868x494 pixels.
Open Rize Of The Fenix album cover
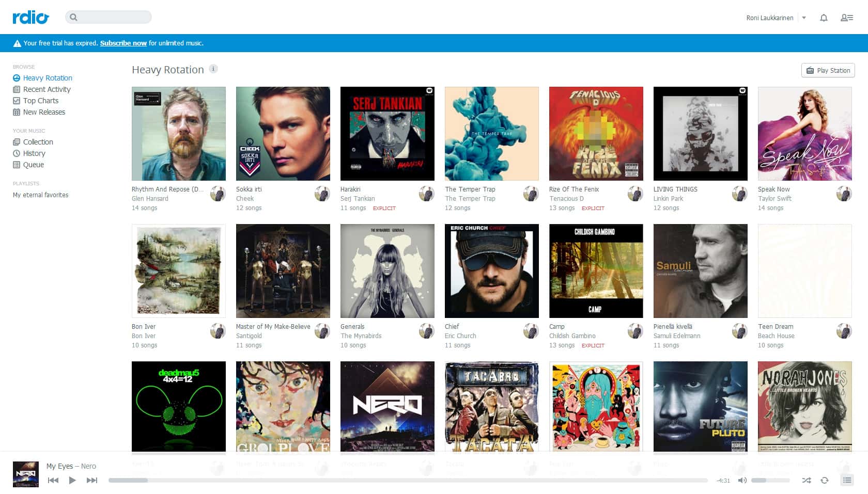596,134
